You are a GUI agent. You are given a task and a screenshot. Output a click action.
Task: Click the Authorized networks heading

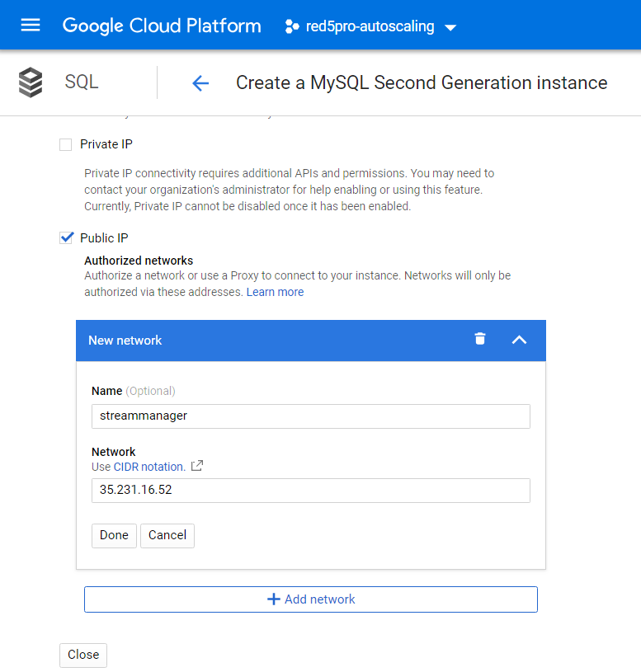[139, 261]
